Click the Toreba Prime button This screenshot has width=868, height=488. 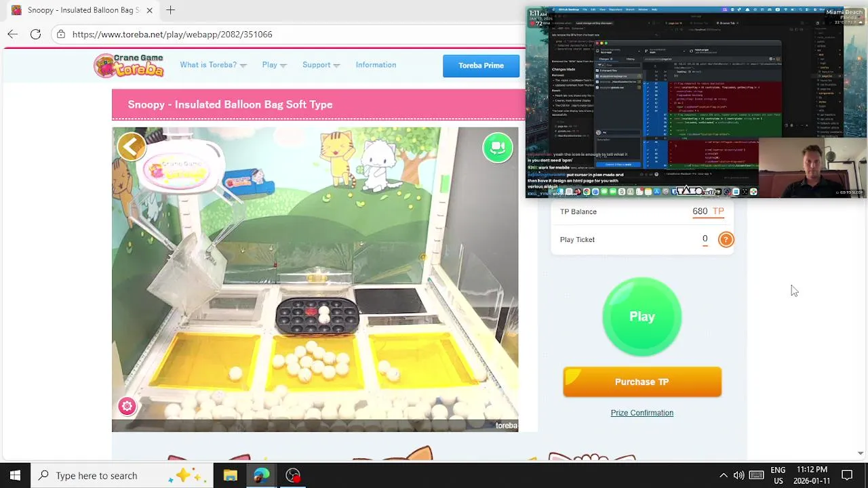tap(481, 66)
